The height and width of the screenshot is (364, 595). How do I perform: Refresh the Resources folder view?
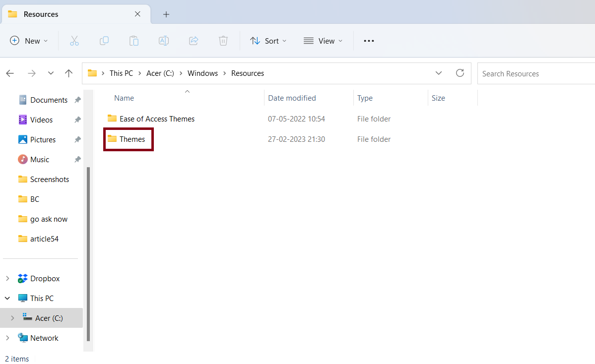coord(460,73)
